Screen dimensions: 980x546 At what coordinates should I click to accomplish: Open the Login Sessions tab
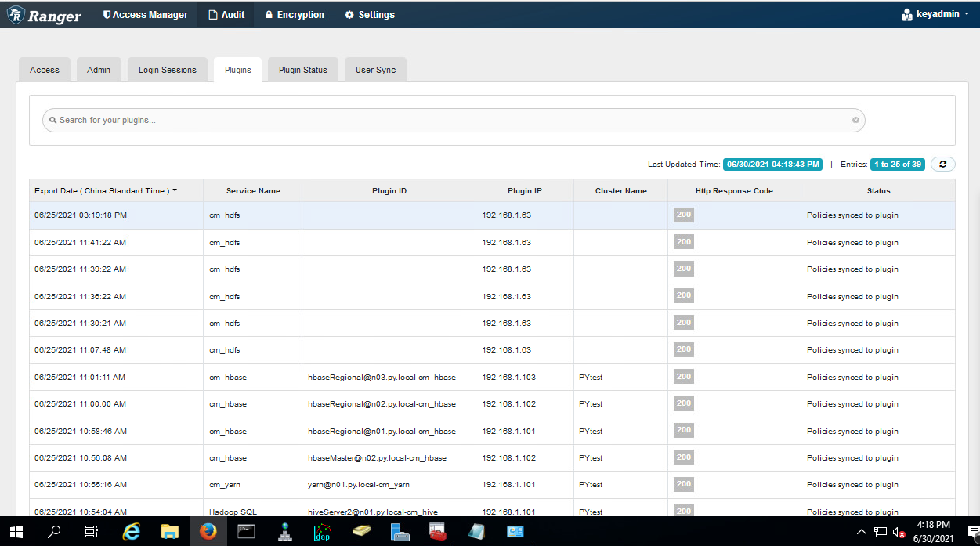(x=167, y=69)
